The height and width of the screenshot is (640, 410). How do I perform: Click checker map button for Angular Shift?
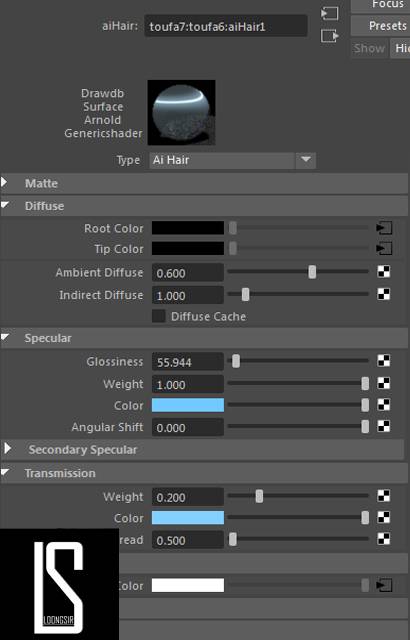pyautogui.click(x=383, y=426)
